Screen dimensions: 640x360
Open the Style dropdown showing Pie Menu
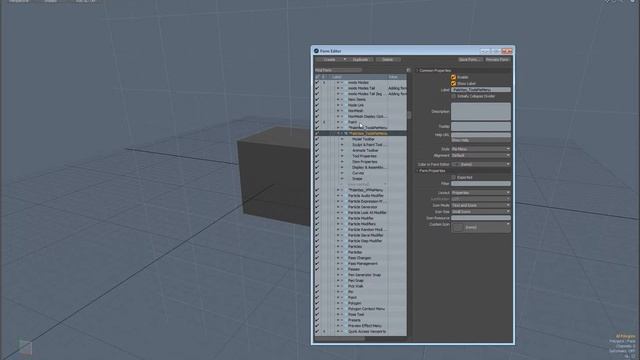coord(481,149)
